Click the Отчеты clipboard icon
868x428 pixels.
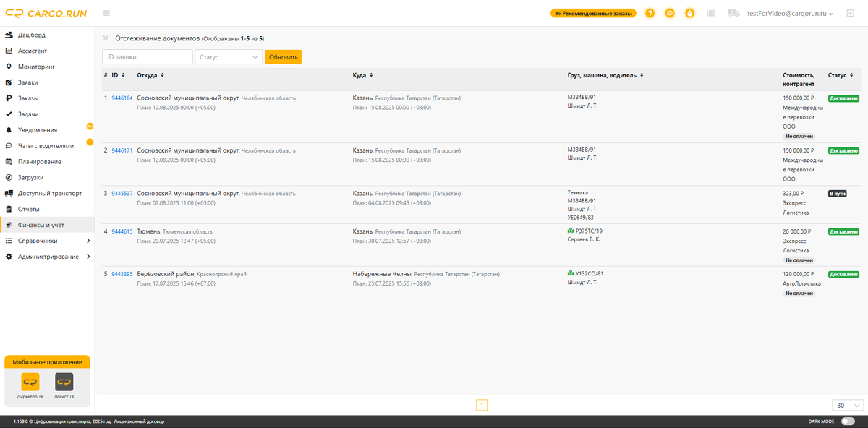pyautogui.click(x=8, y=209)
